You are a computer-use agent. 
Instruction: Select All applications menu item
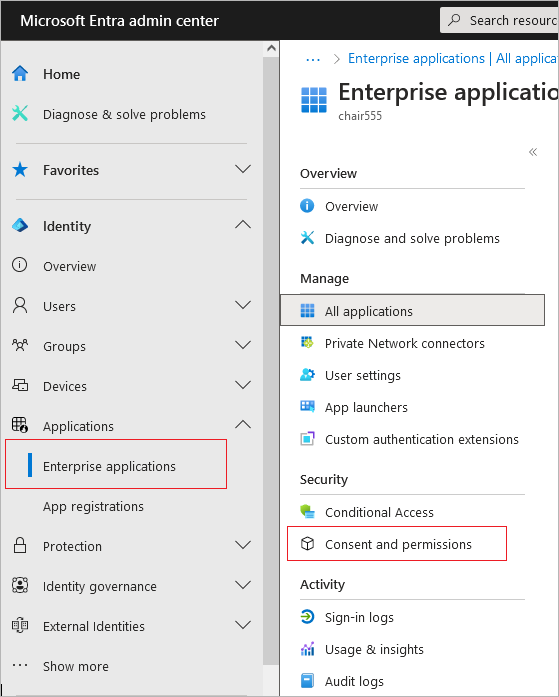coord(412,311)
